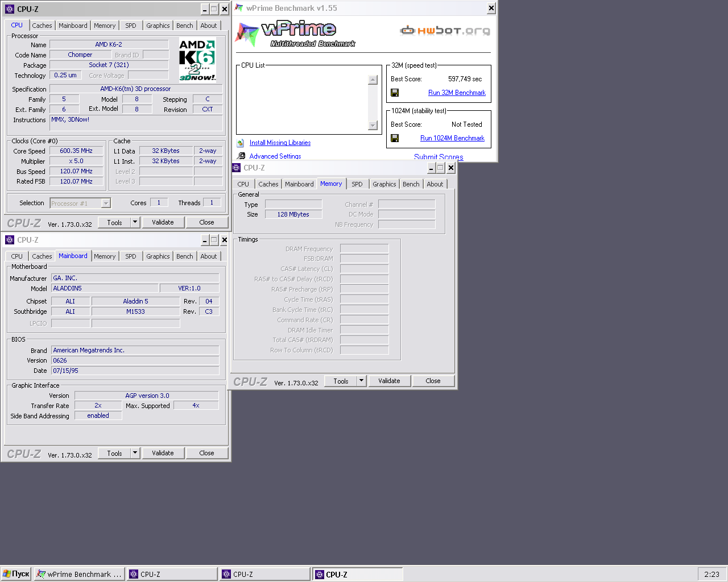Screen dimensions: 728x582
Task: Click the Install Missing Libraries icon
Action: tap(241, 143)
